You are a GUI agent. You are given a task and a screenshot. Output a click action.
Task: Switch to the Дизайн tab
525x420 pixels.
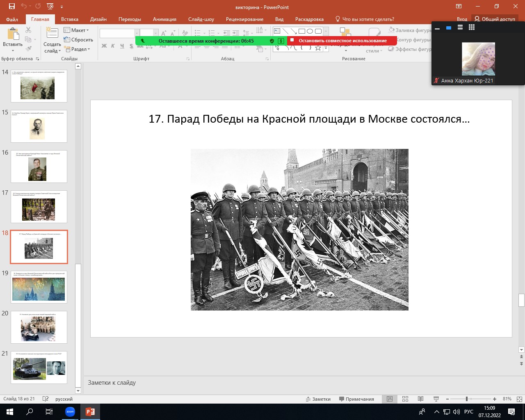(x=98, y=19)
